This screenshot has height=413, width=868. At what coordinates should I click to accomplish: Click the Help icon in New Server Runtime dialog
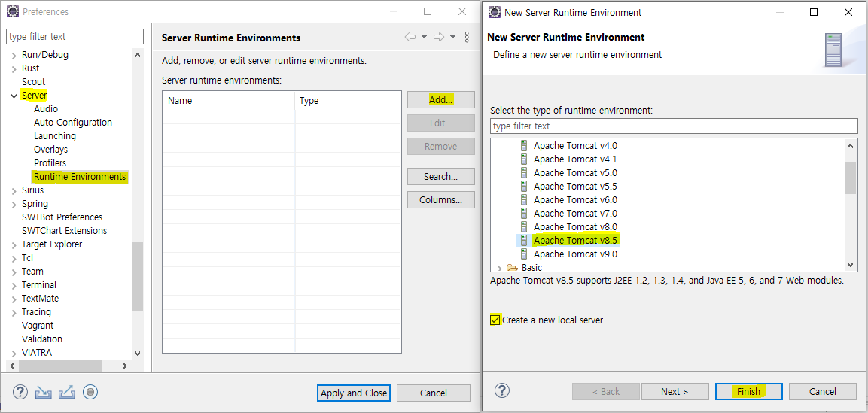click(x=501, y=390)
